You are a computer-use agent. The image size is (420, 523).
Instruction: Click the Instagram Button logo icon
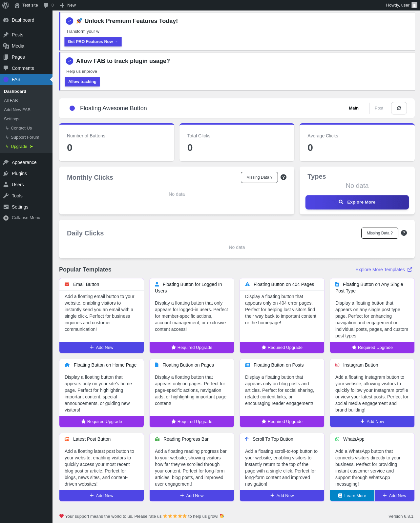337,365
